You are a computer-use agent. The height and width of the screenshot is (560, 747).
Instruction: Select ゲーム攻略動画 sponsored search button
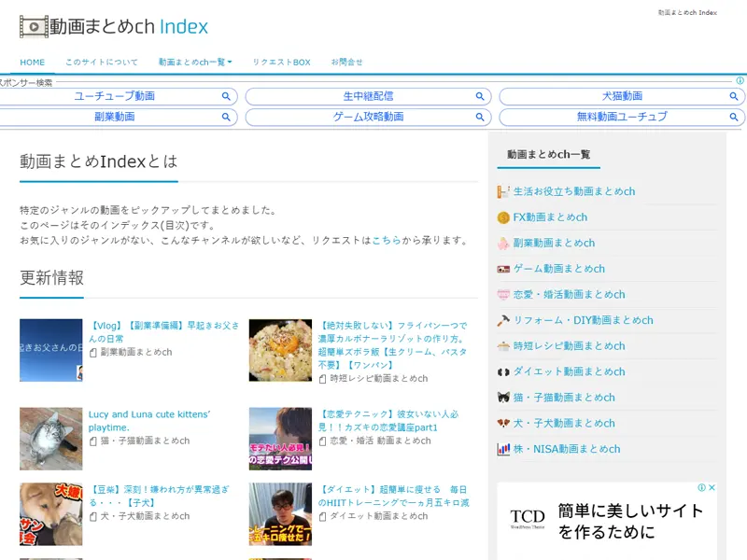pos(368,117)
